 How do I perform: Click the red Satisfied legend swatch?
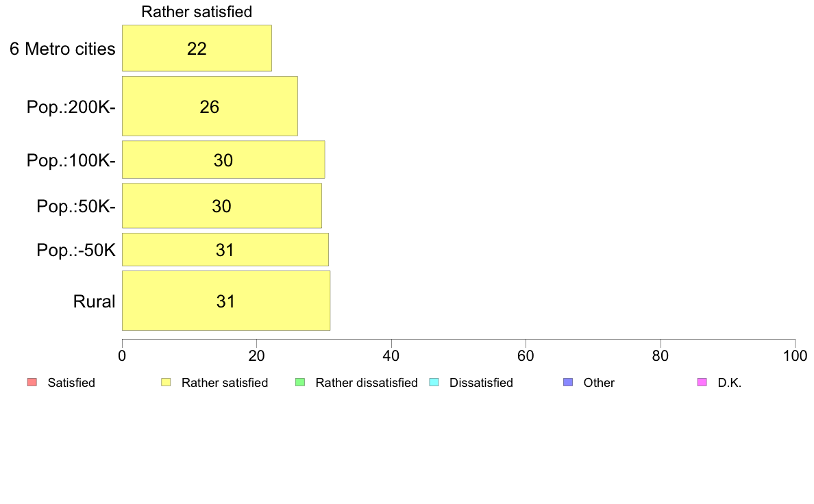coord(32,383)
